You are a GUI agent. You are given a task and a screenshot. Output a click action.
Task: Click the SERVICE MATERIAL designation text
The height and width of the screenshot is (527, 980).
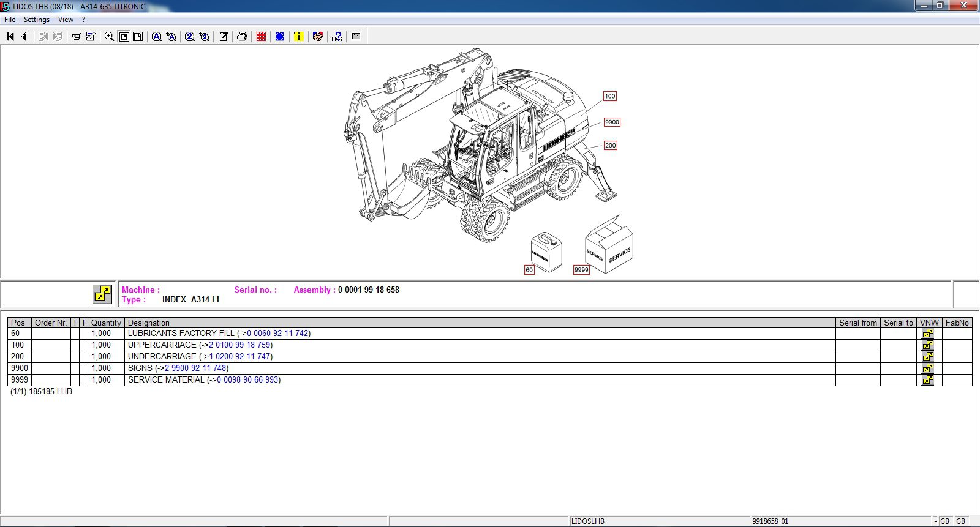(x=166, y=380)
